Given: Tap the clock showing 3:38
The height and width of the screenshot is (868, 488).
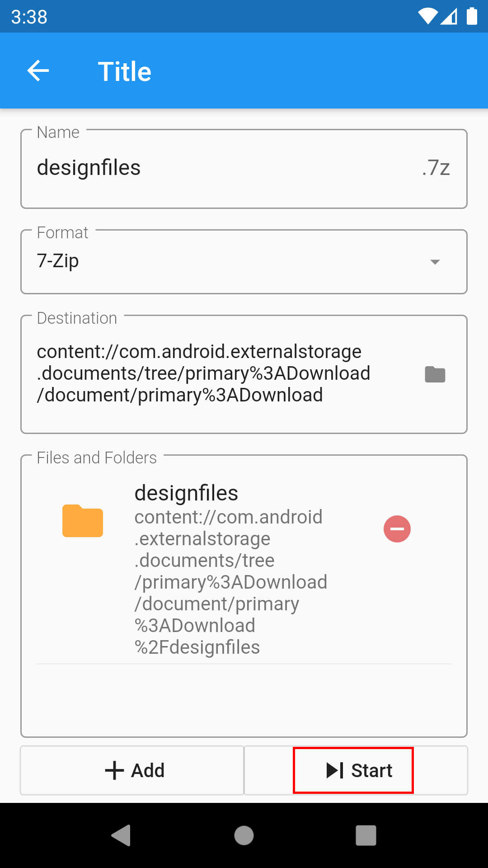Looking at the screenshot, I should coord(29,17).
